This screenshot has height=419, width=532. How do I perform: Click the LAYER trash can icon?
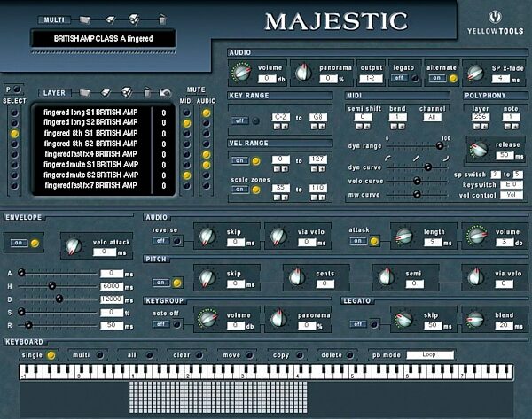coord(147,92)
